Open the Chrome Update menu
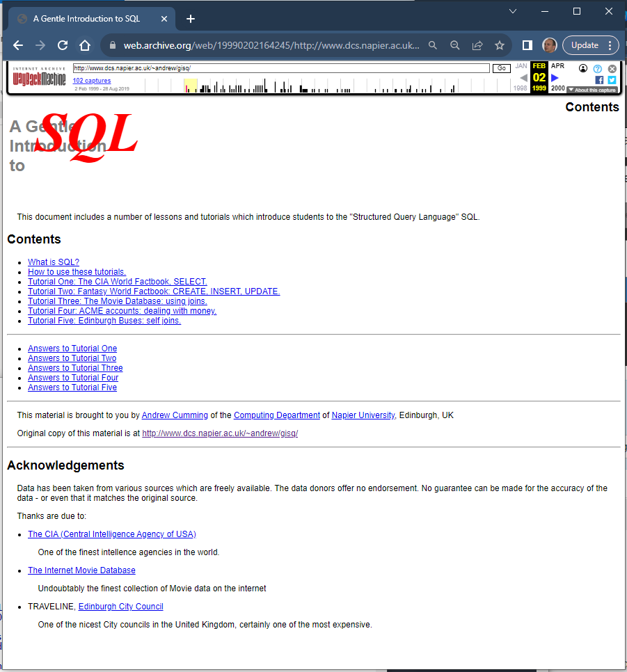The height and width of the screenshot is (672, 627). point(590,45)
